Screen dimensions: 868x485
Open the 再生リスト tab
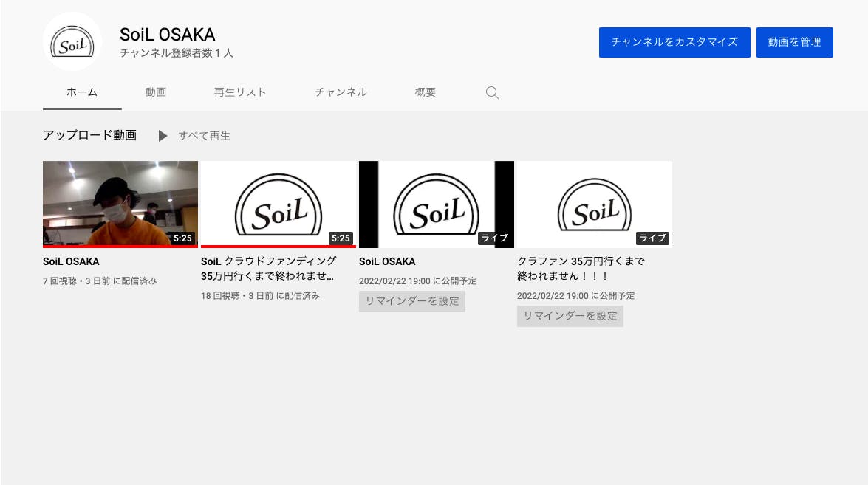240,92
